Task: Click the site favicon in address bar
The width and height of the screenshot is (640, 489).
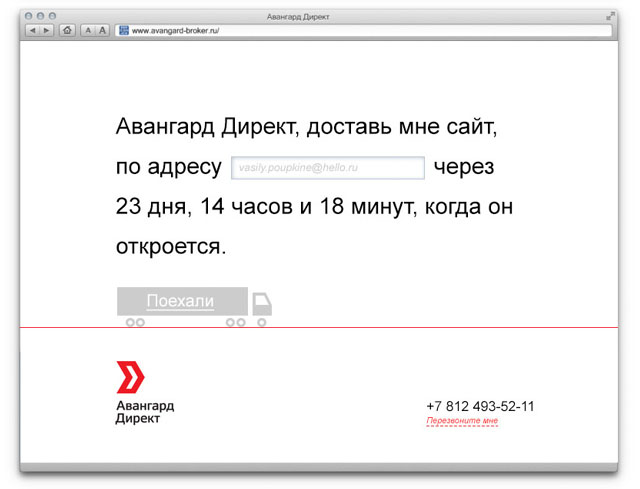Action: 124,31
